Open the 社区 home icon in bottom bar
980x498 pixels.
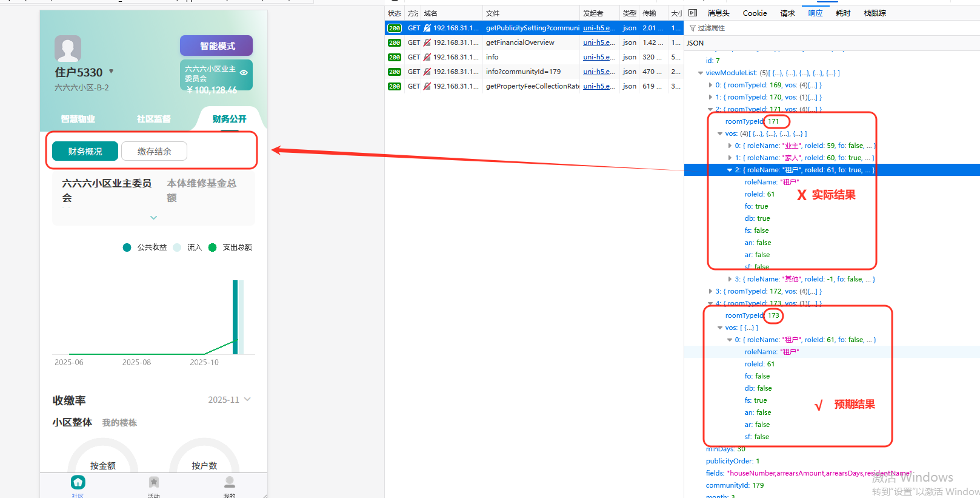(78, 483)
